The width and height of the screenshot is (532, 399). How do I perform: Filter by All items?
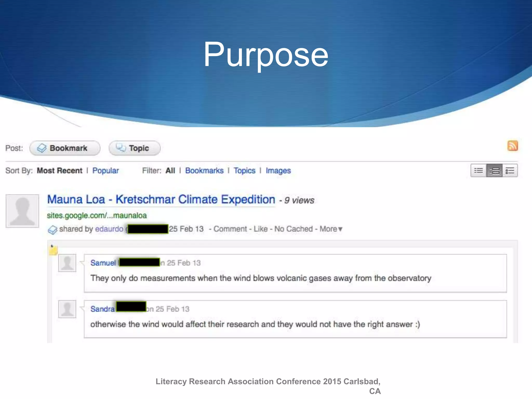(x=170, y=171)
